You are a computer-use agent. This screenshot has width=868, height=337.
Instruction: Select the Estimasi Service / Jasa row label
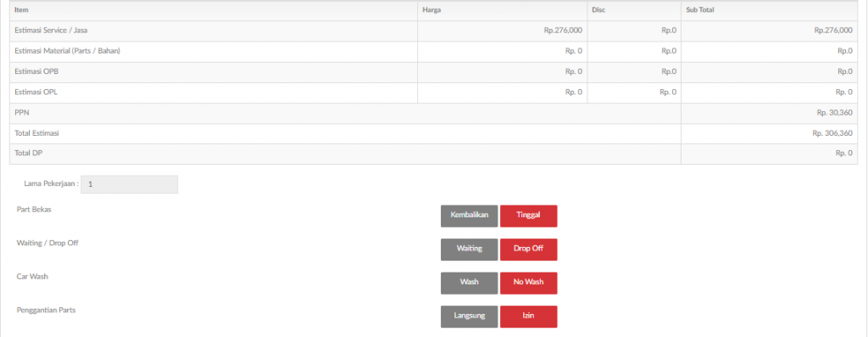click(x=51, y=31)
